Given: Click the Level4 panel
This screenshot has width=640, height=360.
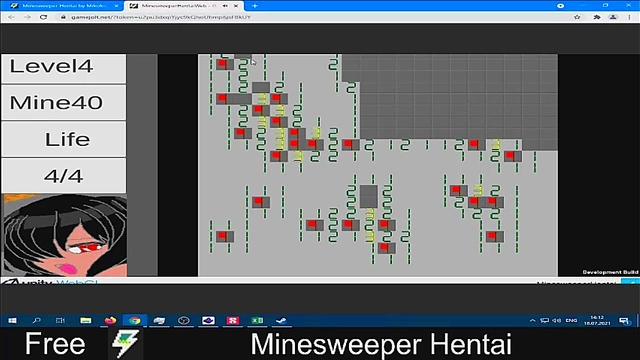Looking at the screenshot, I should tap(64, 68).
